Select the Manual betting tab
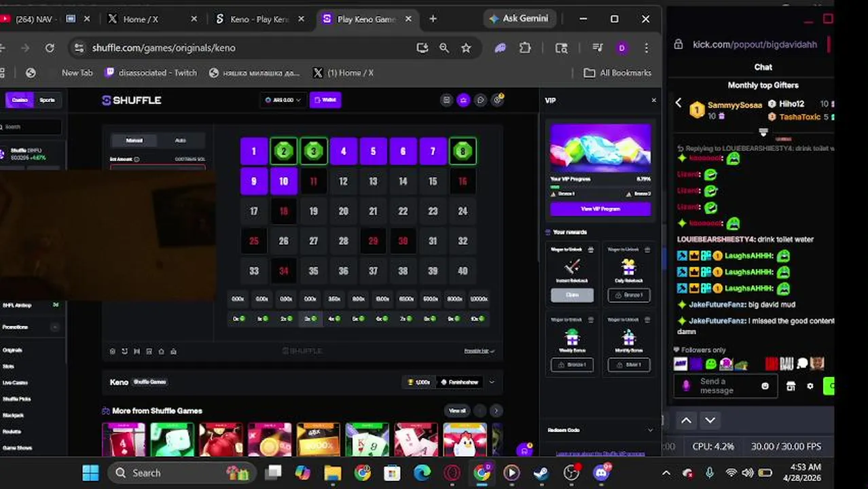868x489 pixels. click(134, 141)
